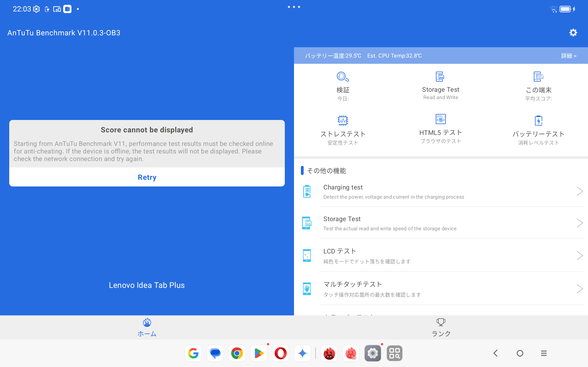Image resolution: width=588 pixels, height=367 pixels.
Task: Open the バッテリーテスト battery test
Action: click(x=538, y=121)
